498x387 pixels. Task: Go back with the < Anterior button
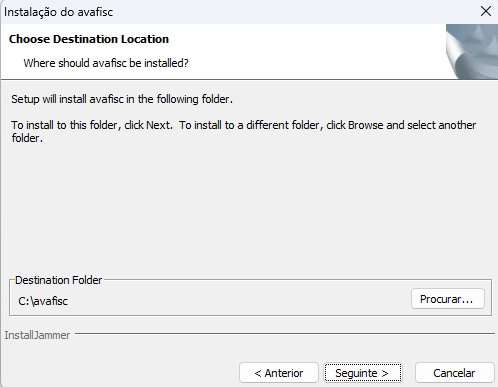[279, 373]
